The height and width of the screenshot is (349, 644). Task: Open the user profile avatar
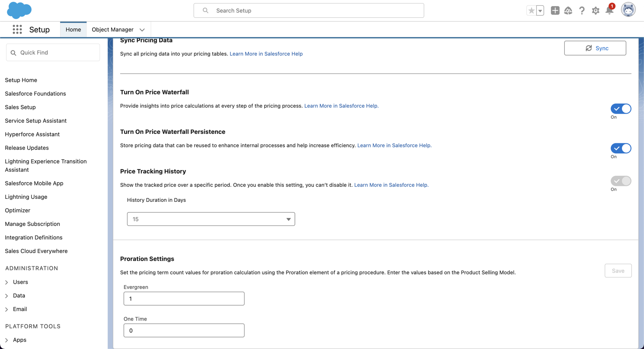point(628,10)
